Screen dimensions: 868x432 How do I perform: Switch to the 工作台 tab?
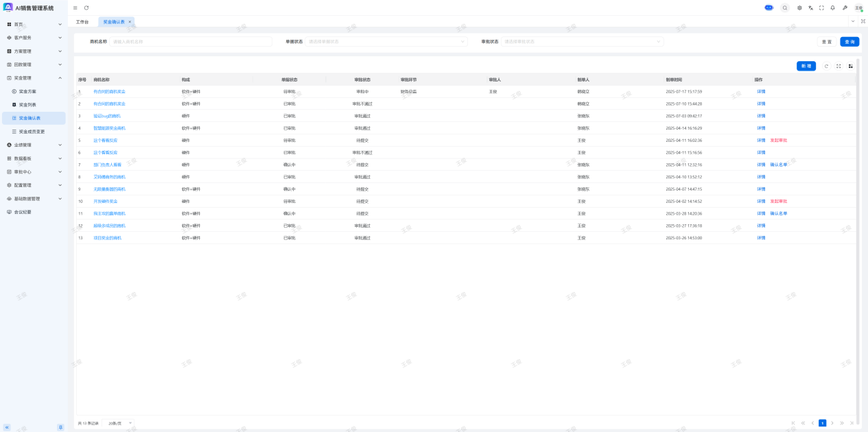82,22
